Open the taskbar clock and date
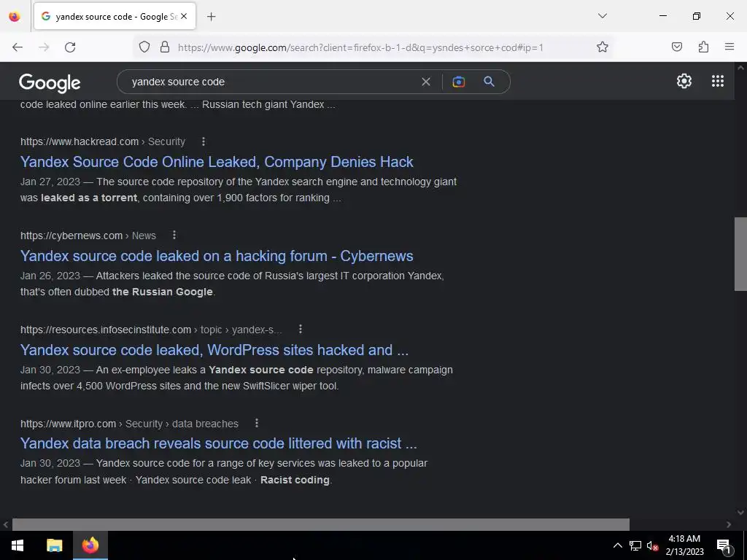The height and width of the screenshot is (560, 747). [684, 545]
